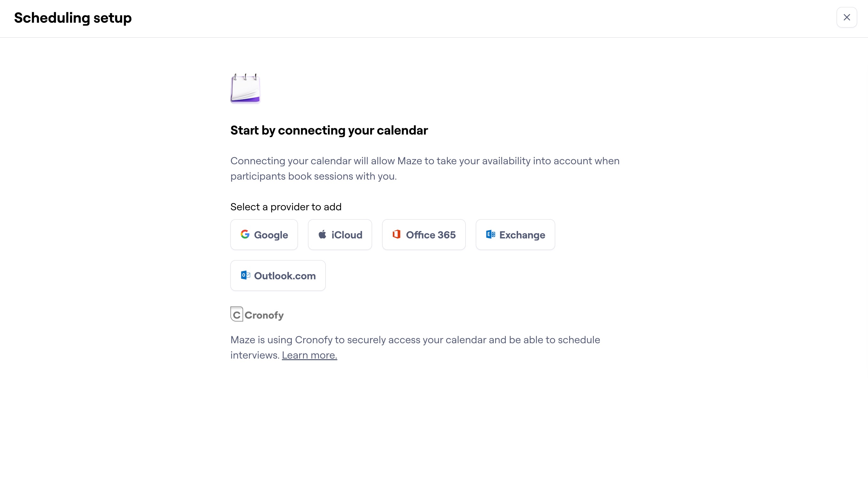Connect Outlook.com calendar
868x496 pixels.
click(x=278, y=275)
